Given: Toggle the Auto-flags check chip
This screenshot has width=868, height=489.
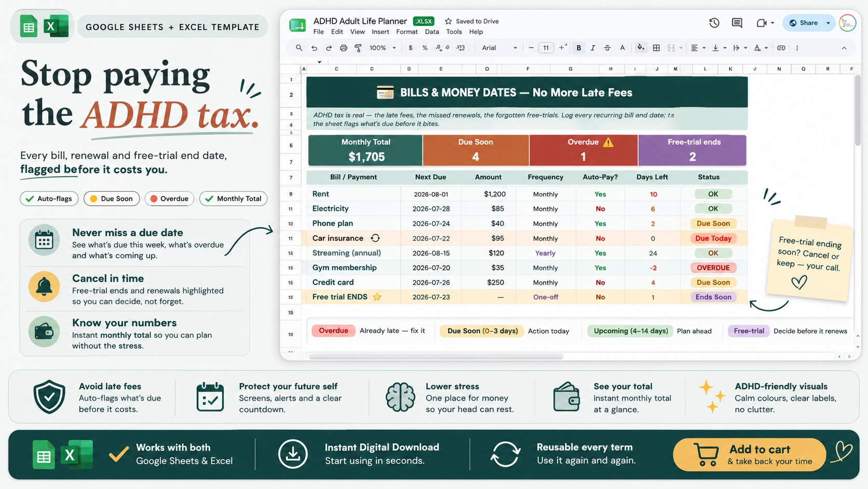Looking at the screenshot, I should [x=49, y=199].
